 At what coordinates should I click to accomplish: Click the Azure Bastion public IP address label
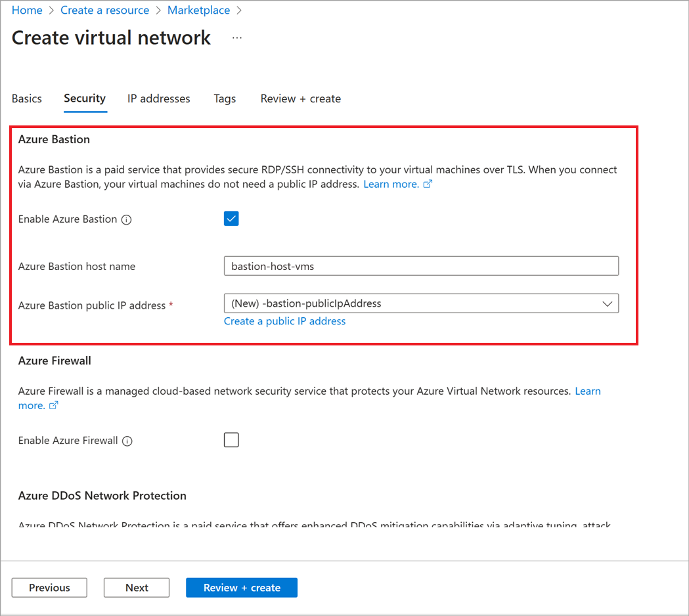pos(92,305)
